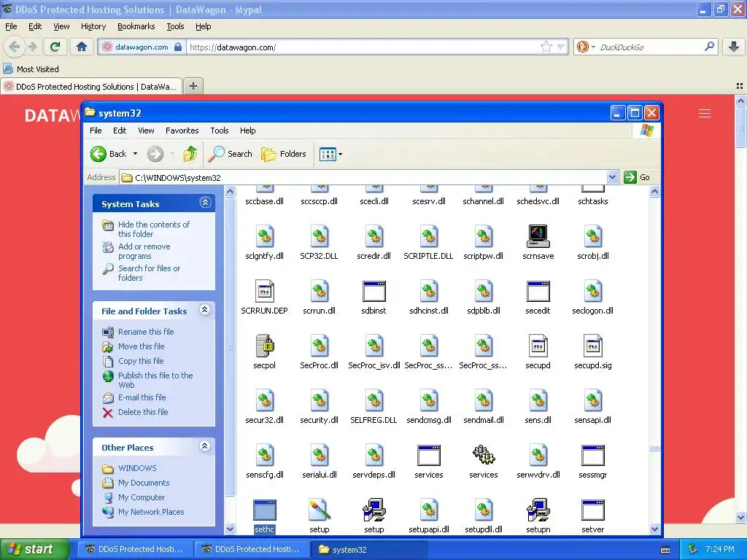Image resolution: width=747 pixels, height=560 pixels.
Task: Click the file list vertical scrollbar thumb
Action: [654, 448]
